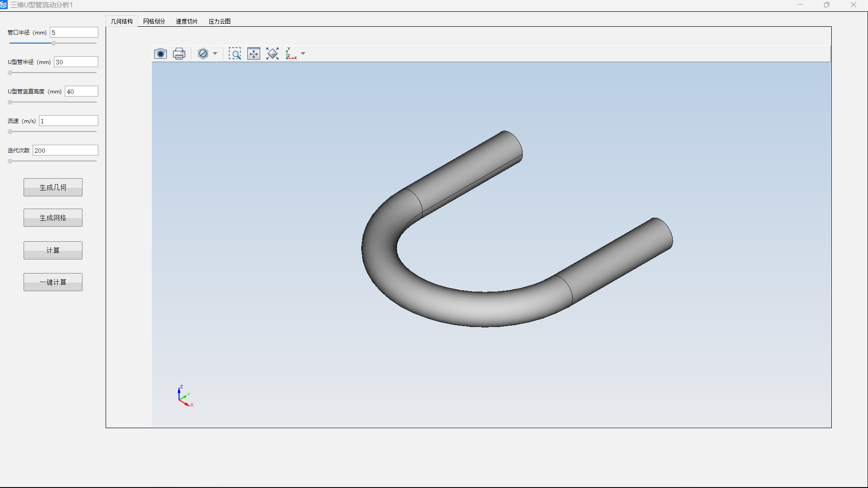Click the U型管竖直高度 slider handle
868x488 pixels.
coord(10,102)
